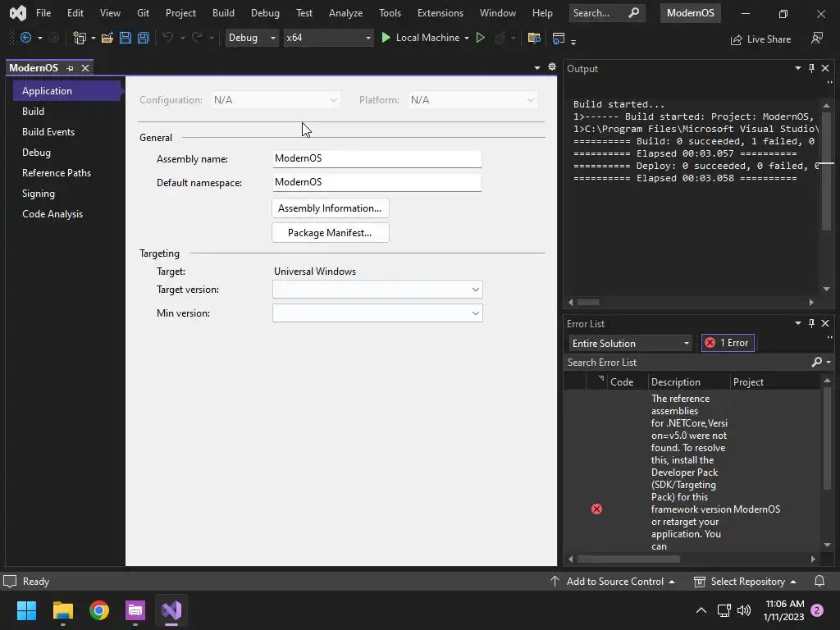840x630 pixels.
Task: Click the Save icon in toolbar
Action: coord(126,38)
